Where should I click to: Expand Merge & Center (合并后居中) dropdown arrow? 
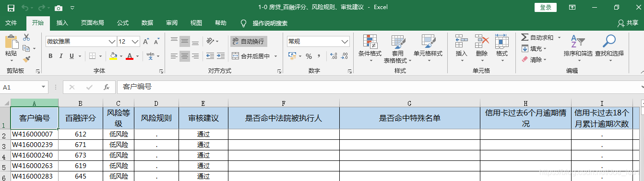(x=275, y=56)
